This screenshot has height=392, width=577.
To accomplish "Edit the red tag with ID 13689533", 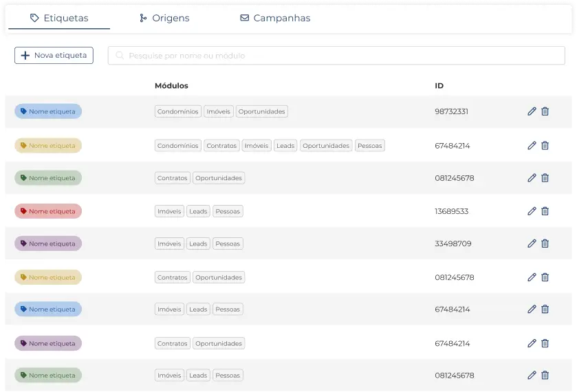I will pyautogui.click(x=532, y=211).
